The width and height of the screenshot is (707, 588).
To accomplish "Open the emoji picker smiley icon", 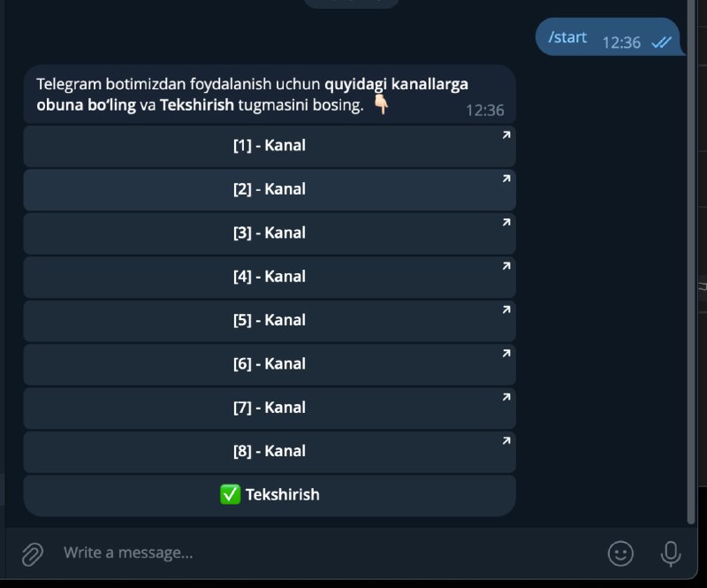I will tap(621, 554).
